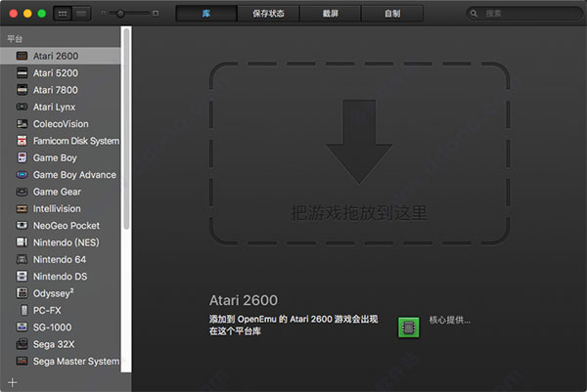Select the Nintendo 64 console icon
This screenshot has width=587, height=392.
pyautogui.click(x=23, y=259)
